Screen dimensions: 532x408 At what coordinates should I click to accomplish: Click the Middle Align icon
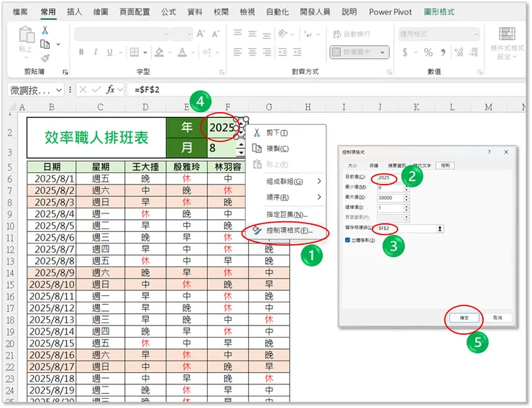[x=252, y=34]
